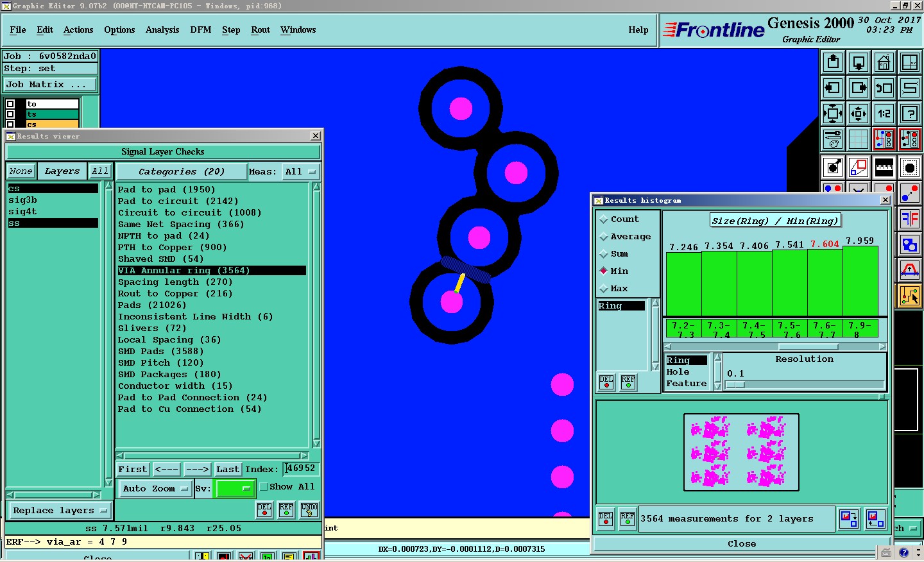This screenshot has width=924, height=562.
Task: Click the mirror flip F icon
Action: pyautogui.click(x=910, y=219)
